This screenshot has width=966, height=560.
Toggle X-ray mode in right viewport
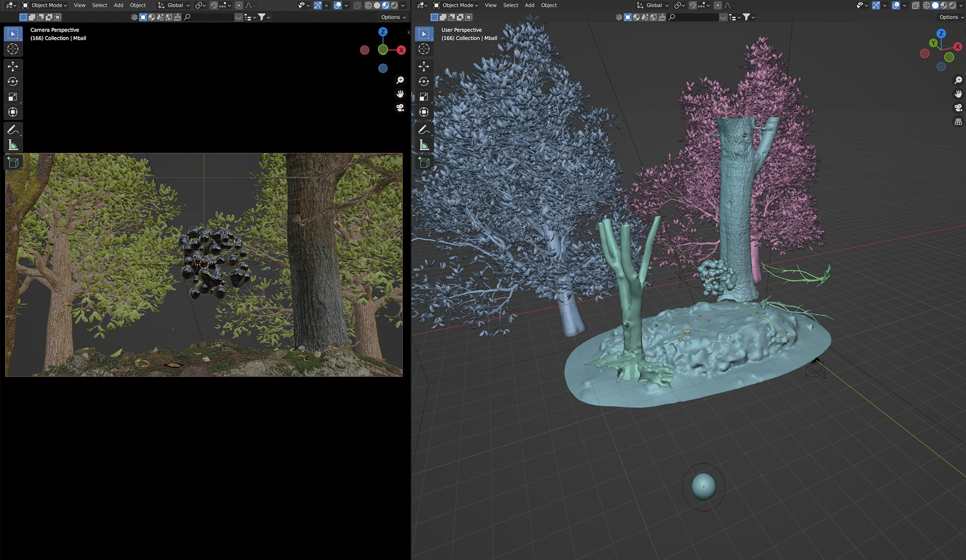click(915, 6)
